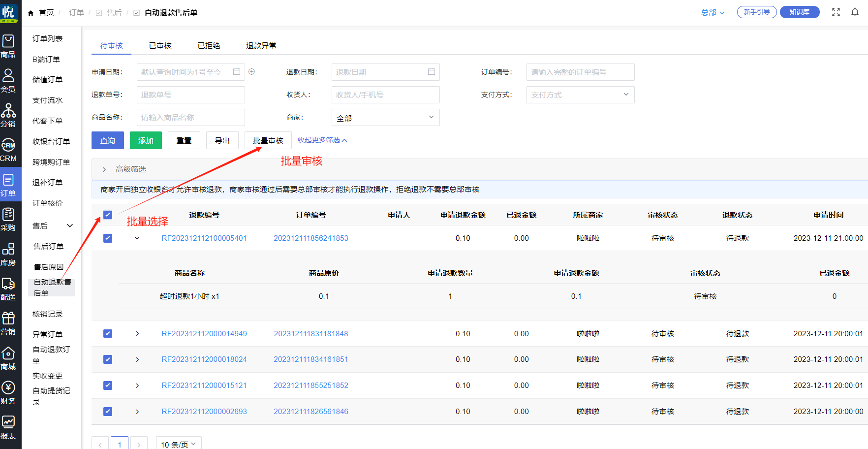Click the blue 查询 button
The image size is (868, 449).
coord(108,140)
